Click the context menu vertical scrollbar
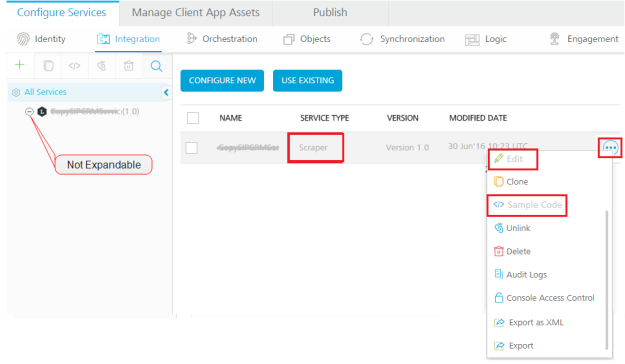625x364 pixels. pyautogui.click(x=606, y=279)
